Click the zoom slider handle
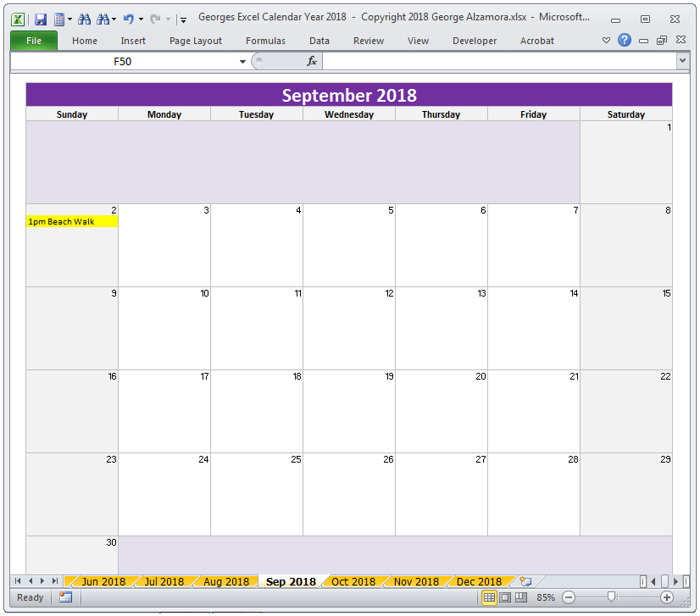Image resolution: width=700 pixels, height=616 pixels. pos(611,597)
